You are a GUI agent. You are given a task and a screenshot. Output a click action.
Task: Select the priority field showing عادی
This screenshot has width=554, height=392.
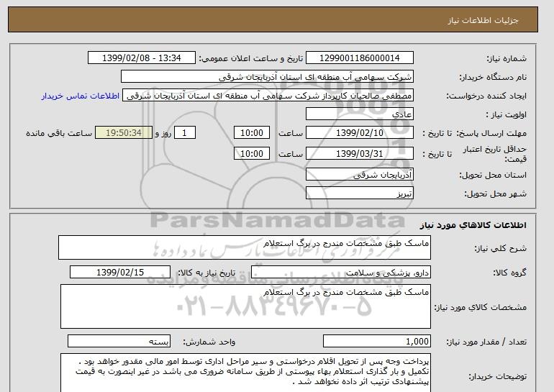(x=359, y=114)
